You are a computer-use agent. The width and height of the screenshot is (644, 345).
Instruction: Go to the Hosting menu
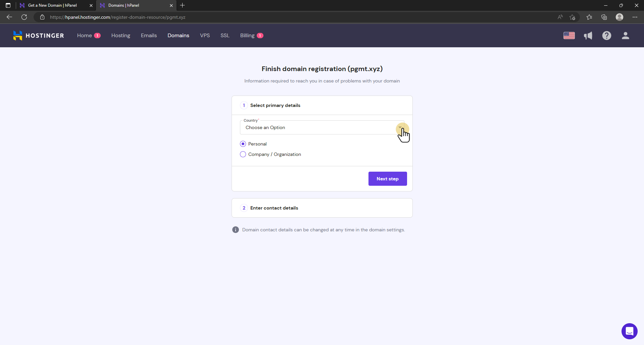click(121, 36)
